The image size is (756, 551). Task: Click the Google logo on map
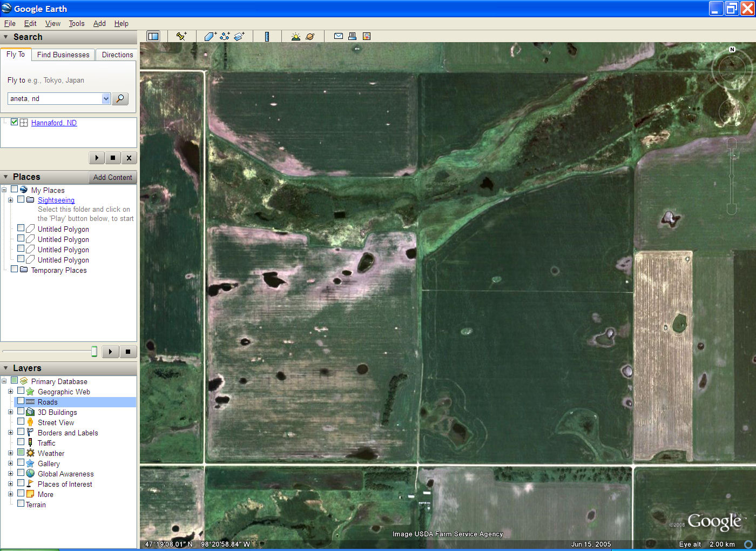[x=714, y=521]
